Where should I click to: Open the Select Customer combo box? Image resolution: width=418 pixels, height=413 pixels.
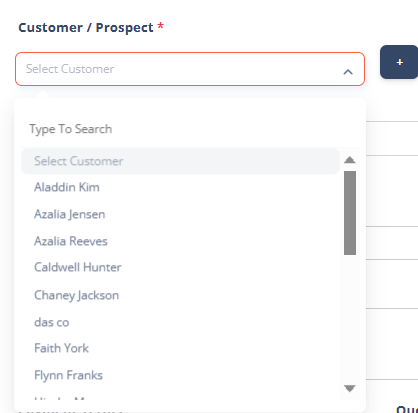click(x=190, y=69)
